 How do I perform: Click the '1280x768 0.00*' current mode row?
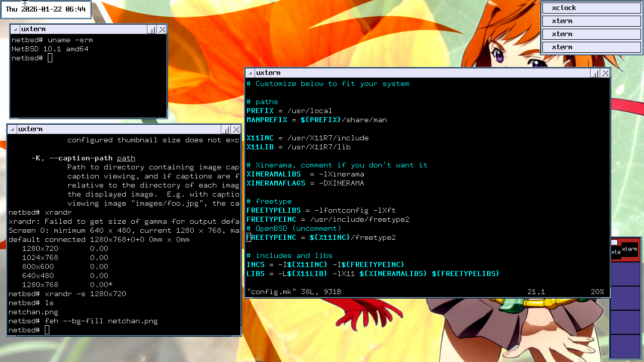(x=67, y=285)
